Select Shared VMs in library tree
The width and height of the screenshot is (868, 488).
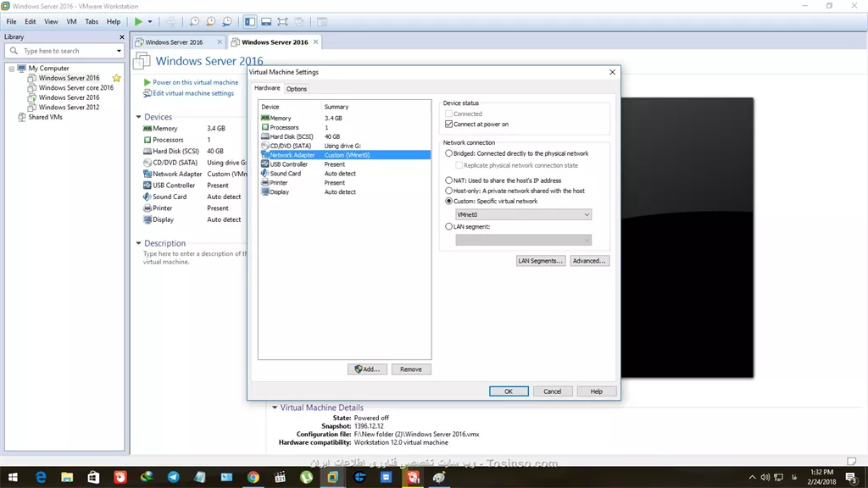click(x=46, y=117)
